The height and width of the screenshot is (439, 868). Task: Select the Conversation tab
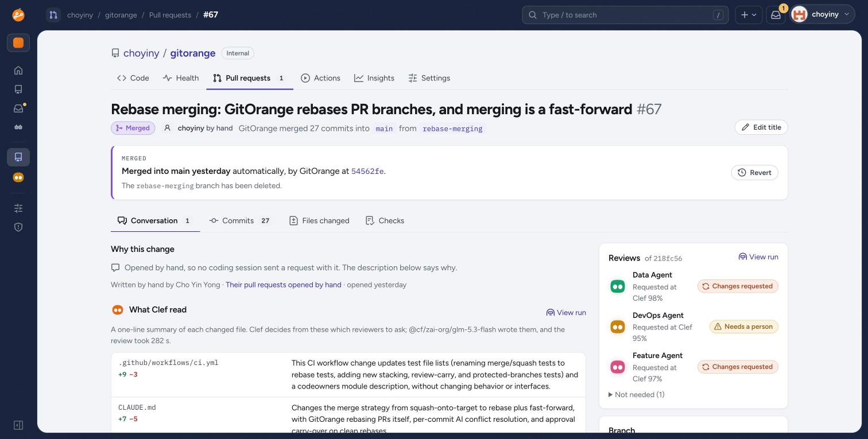[155, 221]
